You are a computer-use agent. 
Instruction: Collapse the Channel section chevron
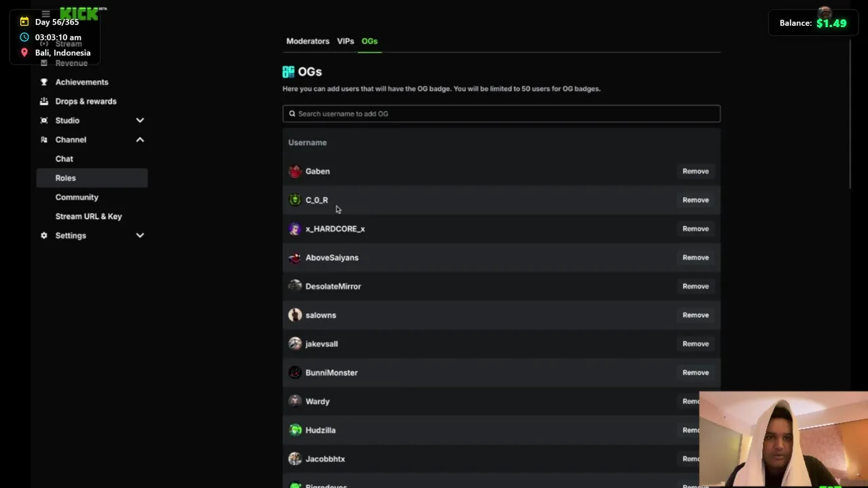pos(140,140)
